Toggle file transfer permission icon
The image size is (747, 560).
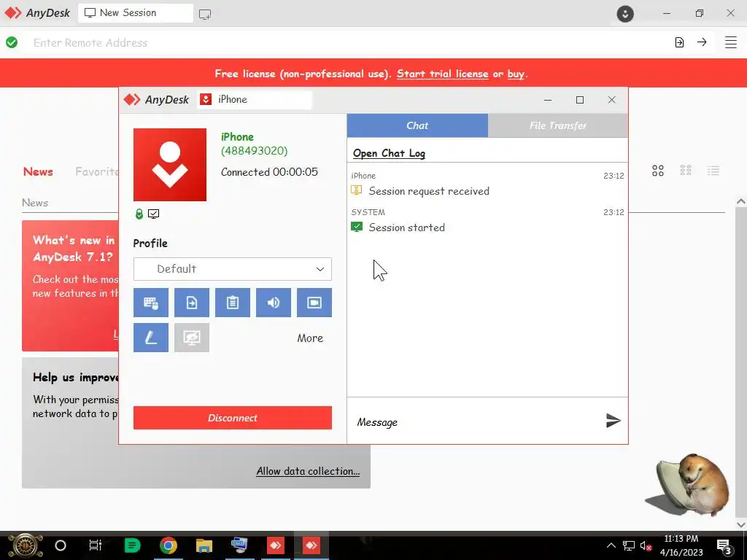click(192, 303)
